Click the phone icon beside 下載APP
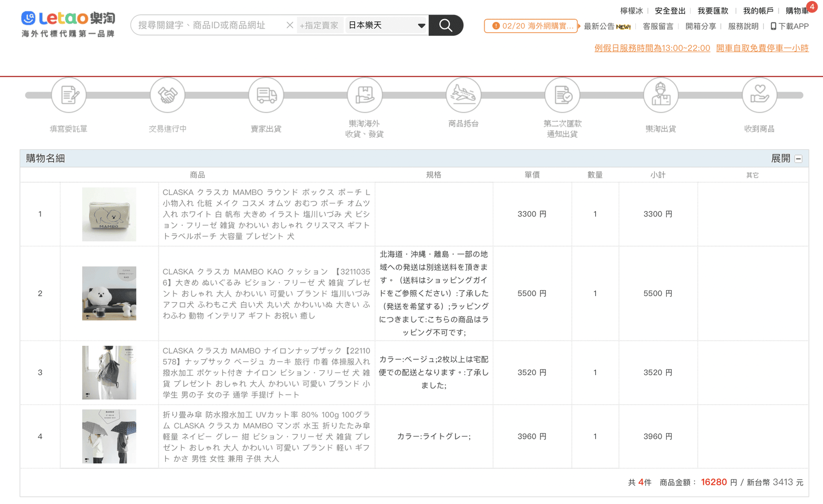 point(773,26)
